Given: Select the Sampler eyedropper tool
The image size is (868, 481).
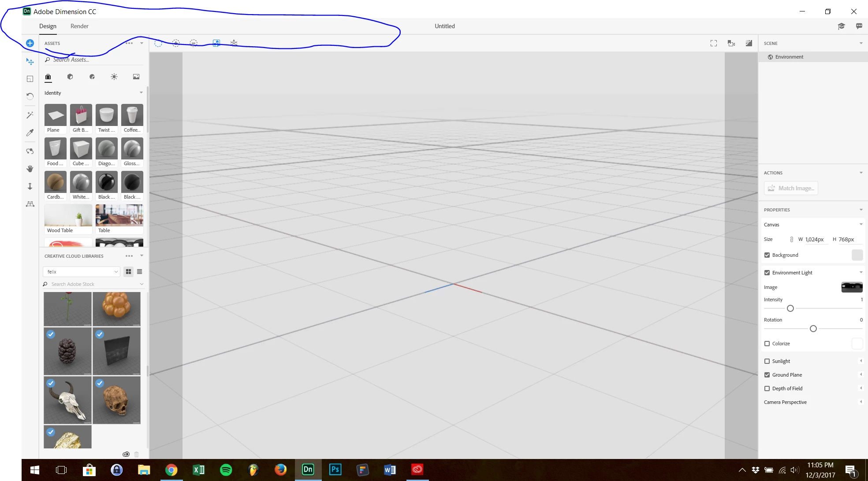Looking at the screenshot, I should coord(30,133).
